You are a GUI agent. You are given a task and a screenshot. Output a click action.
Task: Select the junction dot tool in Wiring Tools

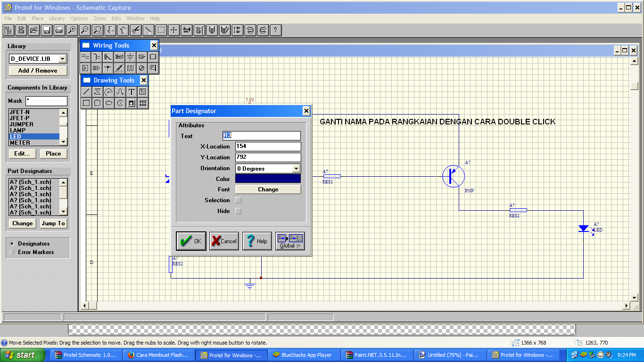(x=108, y=68)
